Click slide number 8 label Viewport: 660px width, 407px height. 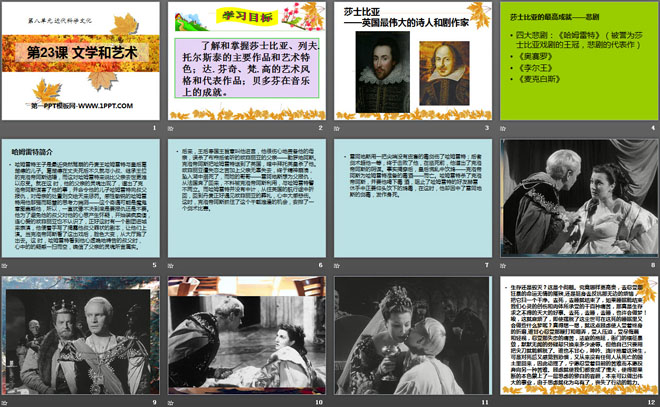[653, 265]
